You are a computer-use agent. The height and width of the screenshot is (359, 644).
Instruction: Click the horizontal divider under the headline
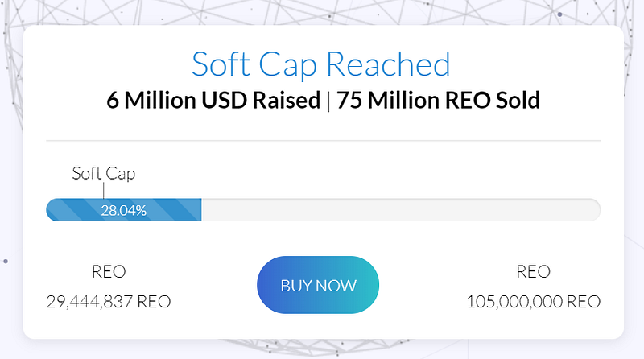pyautogui.click(x=324, y=141)
